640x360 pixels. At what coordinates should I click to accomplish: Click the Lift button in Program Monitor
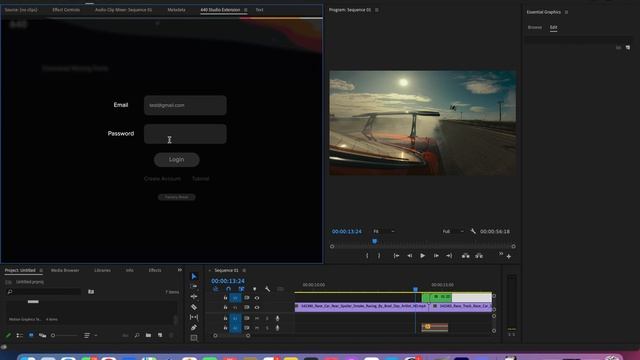click(465, 256)
